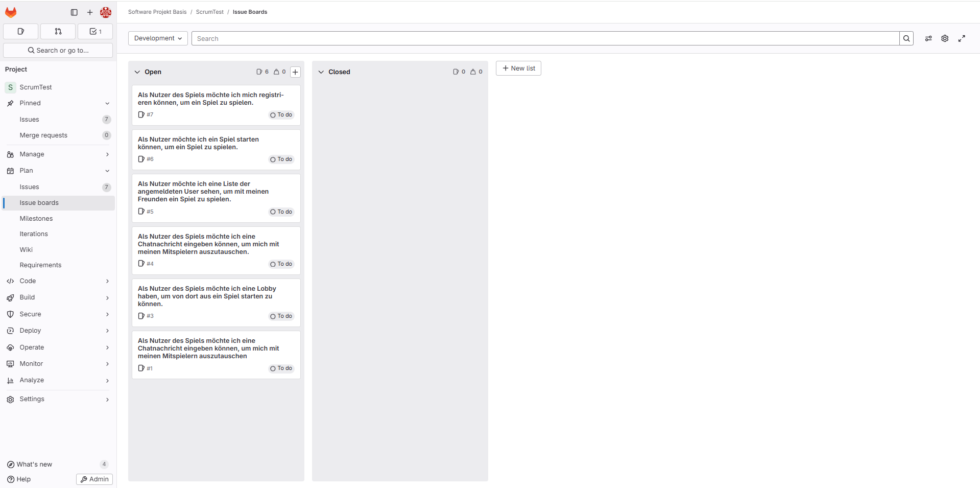
Task: Open the merge requests shortcut icon
Action: (58, 32)
